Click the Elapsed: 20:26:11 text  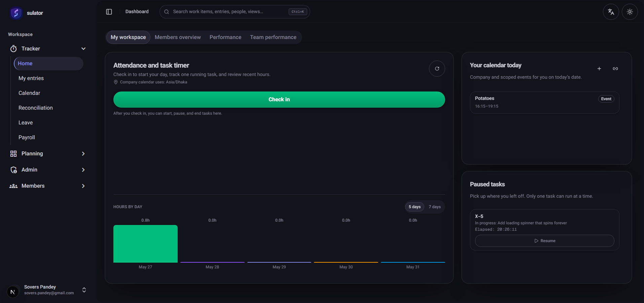point(496,229)
